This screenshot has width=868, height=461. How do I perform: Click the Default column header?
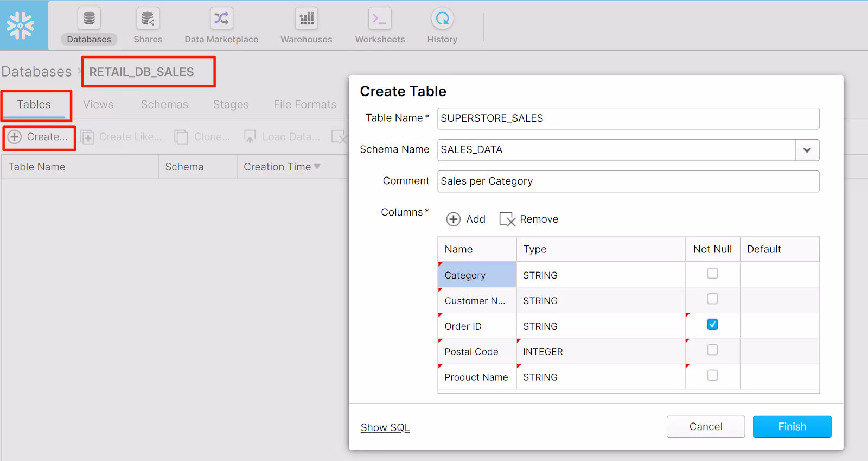point(780,249)
